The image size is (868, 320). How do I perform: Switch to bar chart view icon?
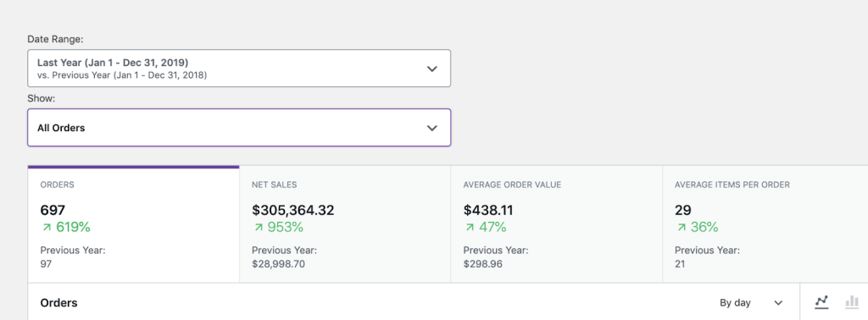(852, 302)
